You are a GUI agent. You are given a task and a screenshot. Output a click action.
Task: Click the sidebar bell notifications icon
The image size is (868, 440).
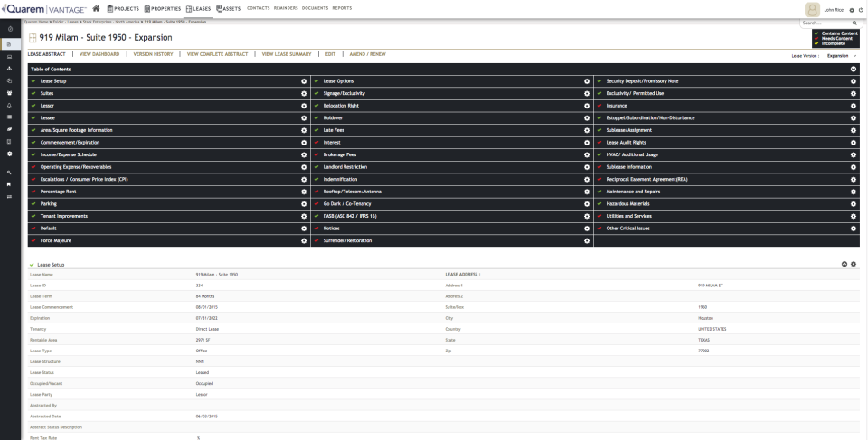(x=9, y=105)
